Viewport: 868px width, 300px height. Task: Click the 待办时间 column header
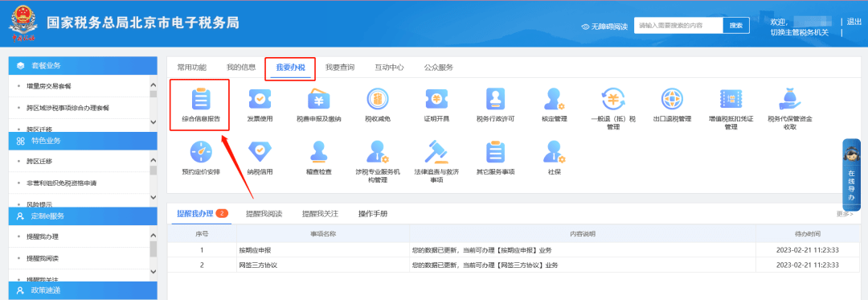[x=807, y=234]
